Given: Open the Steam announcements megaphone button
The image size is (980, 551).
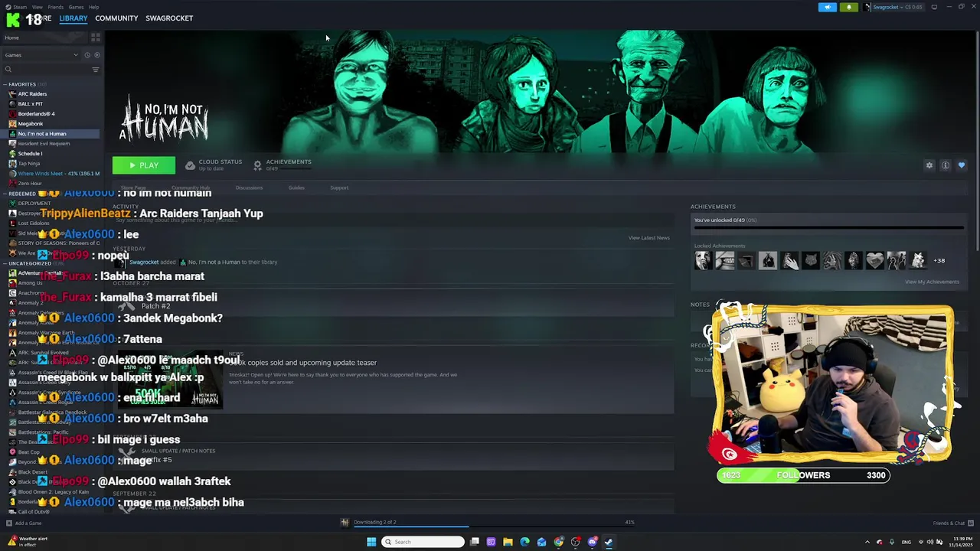Looking at the screenshot, I should (828, 7).
